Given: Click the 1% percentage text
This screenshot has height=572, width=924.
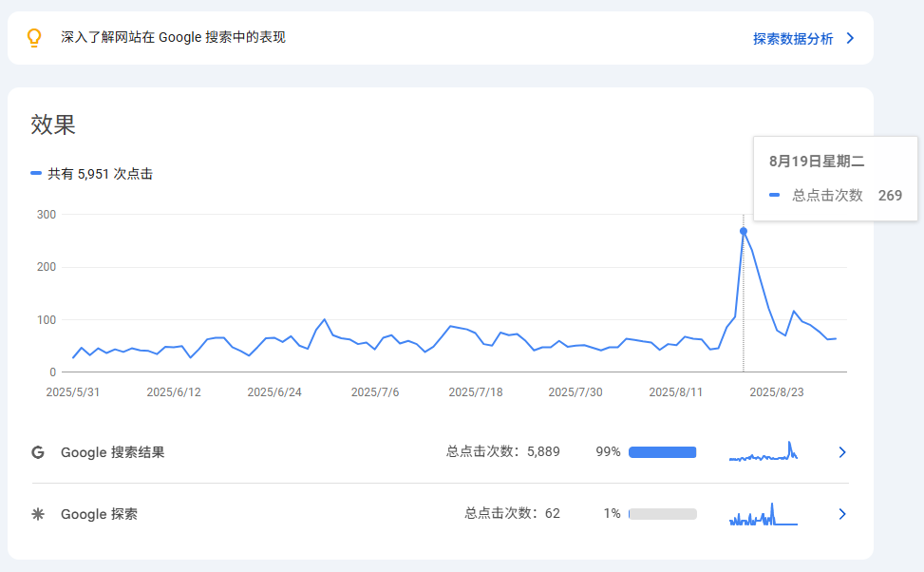Looking at the screenshot, I should (612, 514).
